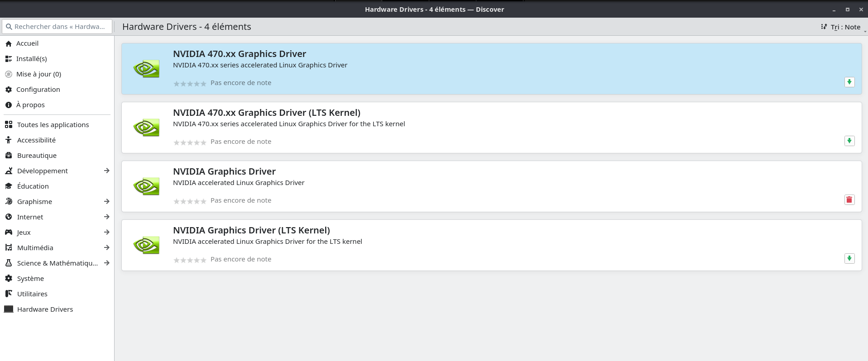Click text 'NVIDIA accelerated Linux Graphics Driver'
The image size is (868, 361).
239,183
